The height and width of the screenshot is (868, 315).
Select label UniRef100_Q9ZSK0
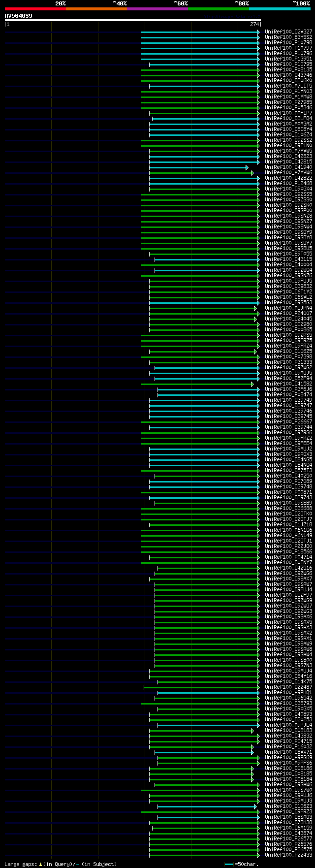pyautogui.click(x=288, y=205)
